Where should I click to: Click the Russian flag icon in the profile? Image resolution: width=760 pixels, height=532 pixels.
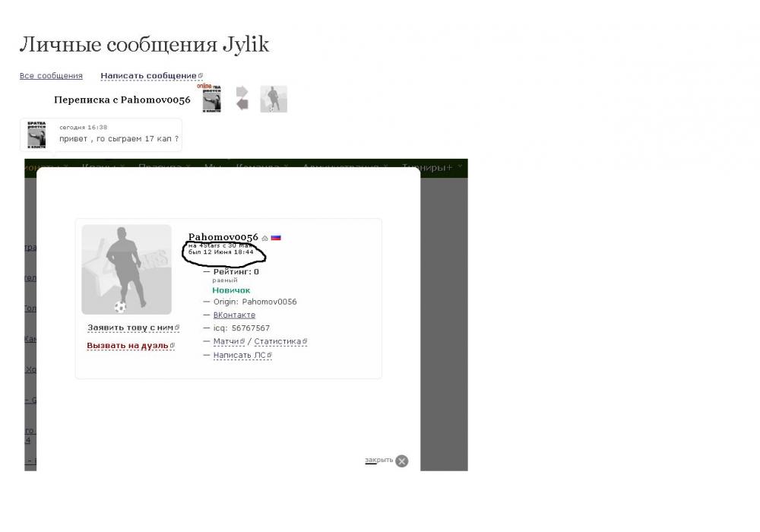[276, 237]
